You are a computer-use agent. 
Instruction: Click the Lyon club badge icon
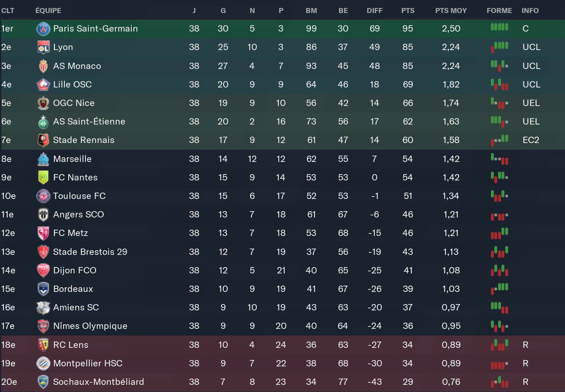tap(43, 47)
